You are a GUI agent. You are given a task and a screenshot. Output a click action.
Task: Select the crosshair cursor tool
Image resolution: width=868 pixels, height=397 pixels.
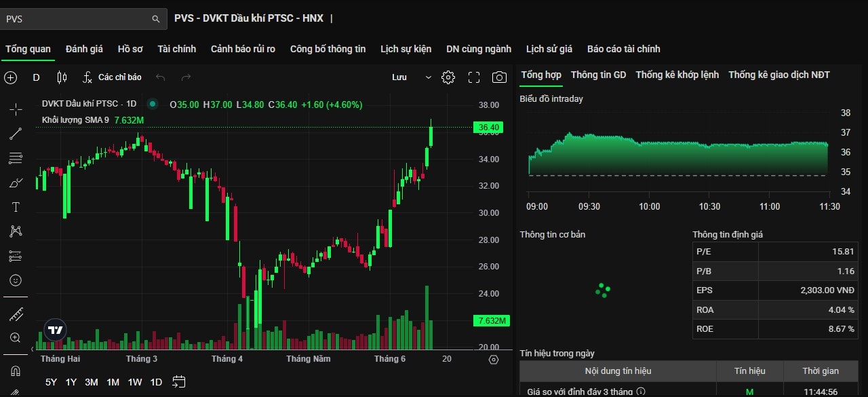[x=16, y=109]
